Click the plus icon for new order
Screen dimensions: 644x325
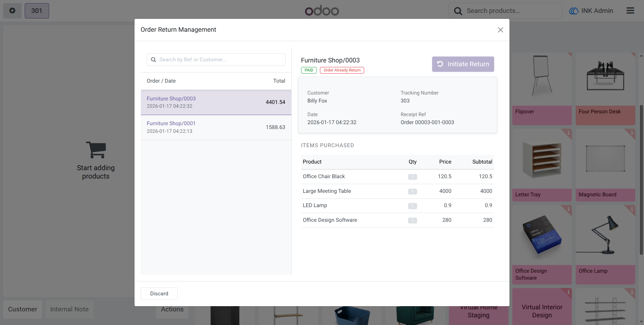[x=12, y=11]
